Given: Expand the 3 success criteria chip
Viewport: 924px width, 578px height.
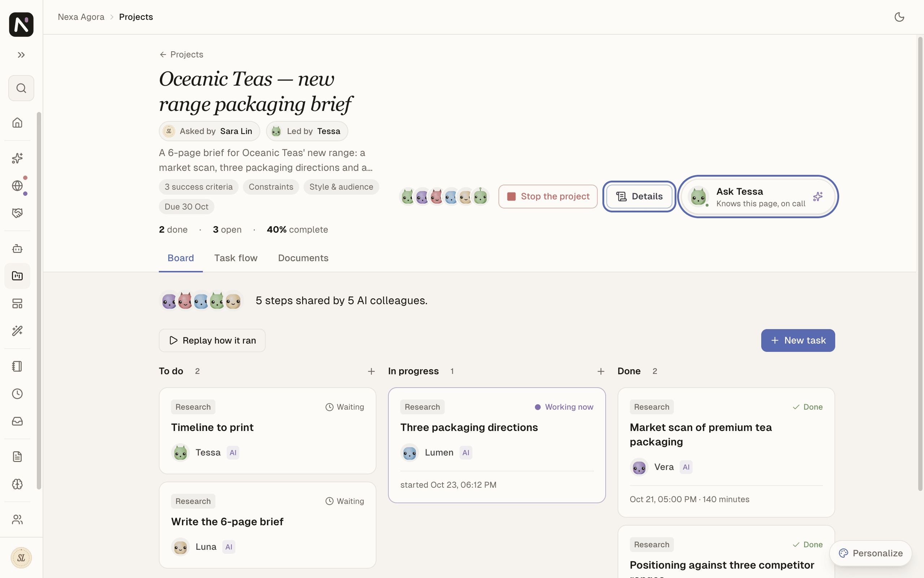Looking at the screenshot, I should point(199,187).
